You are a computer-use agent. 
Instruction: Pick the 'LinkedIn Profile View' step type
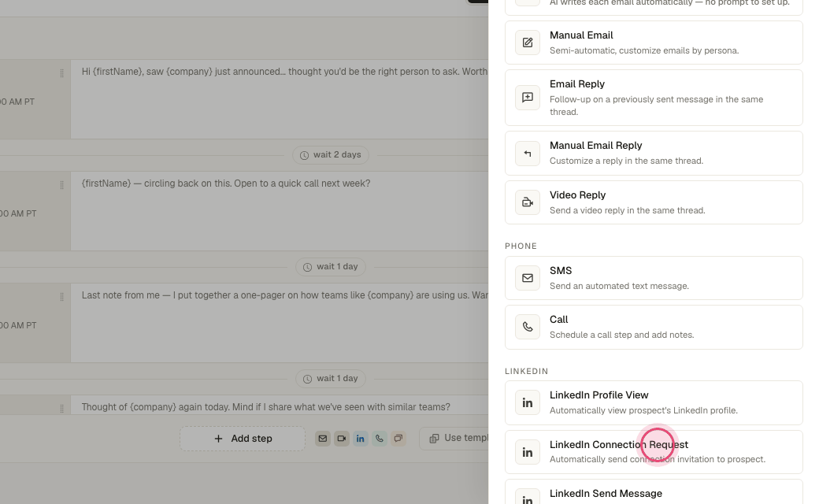point(654,402)
